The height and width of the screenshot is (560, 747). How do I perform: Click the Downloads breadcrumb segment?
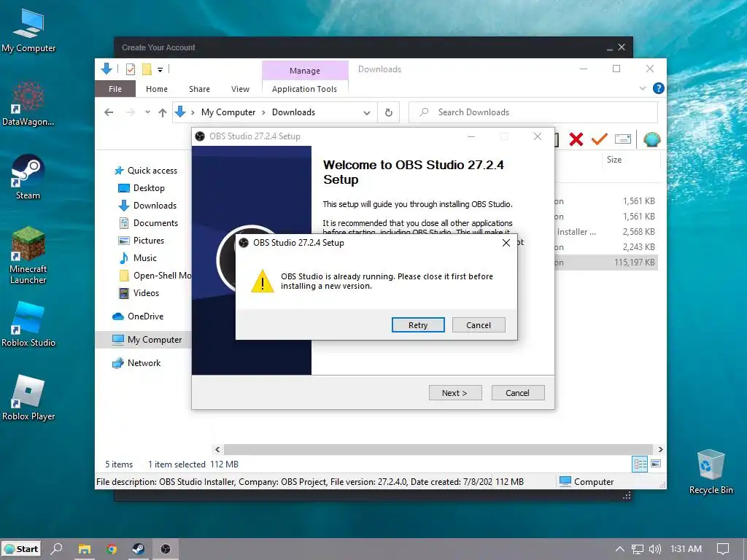pyautogui.click(x=293, y=112)
